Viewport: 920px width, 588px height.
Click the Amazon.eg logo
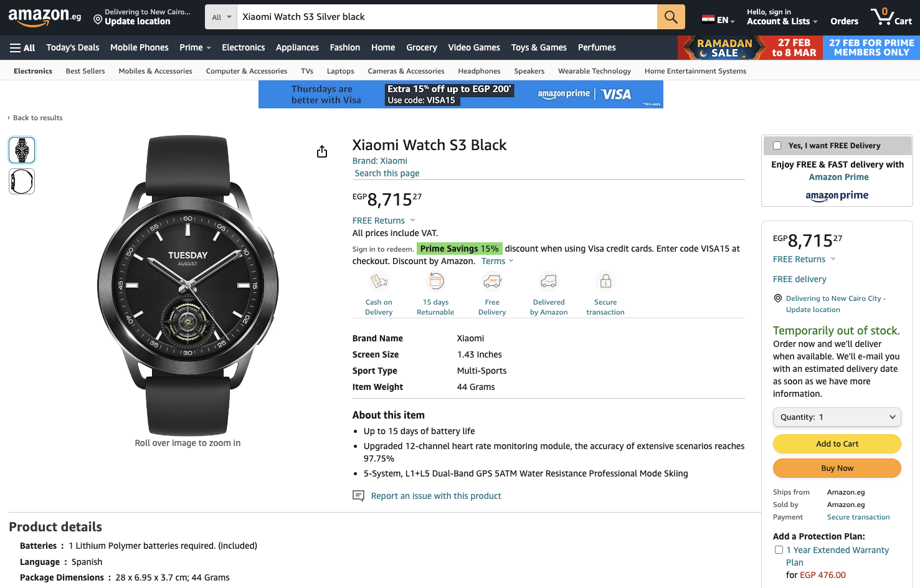pos(44,17)
